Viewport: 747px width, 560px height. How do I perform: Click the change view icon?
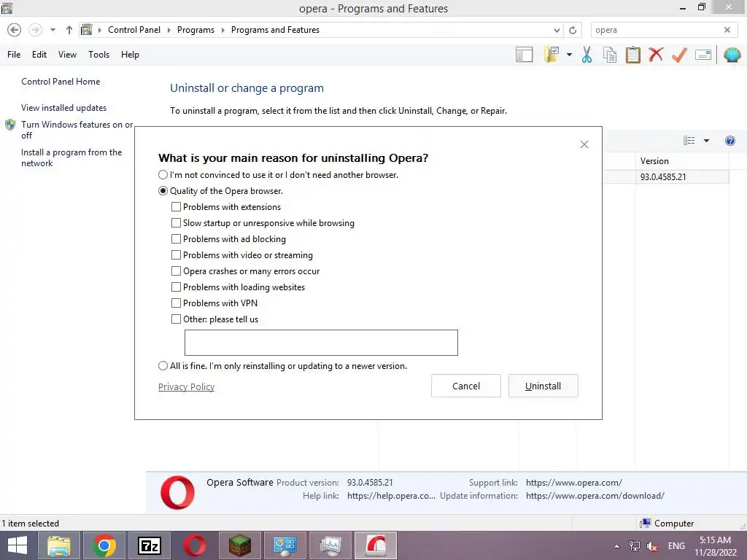click(x=689, y=141)
